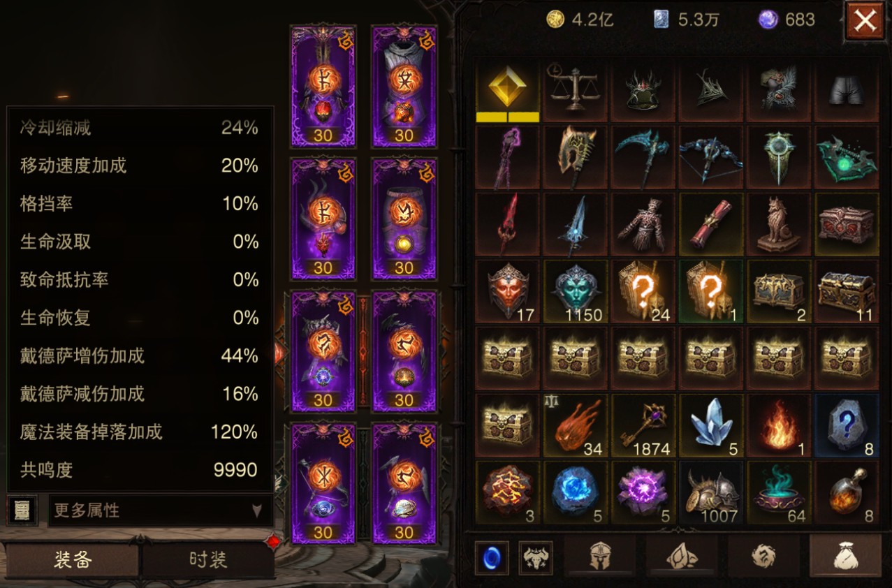
Task: Expand the 更多属性 dropdown
Action: click(160, 510)
